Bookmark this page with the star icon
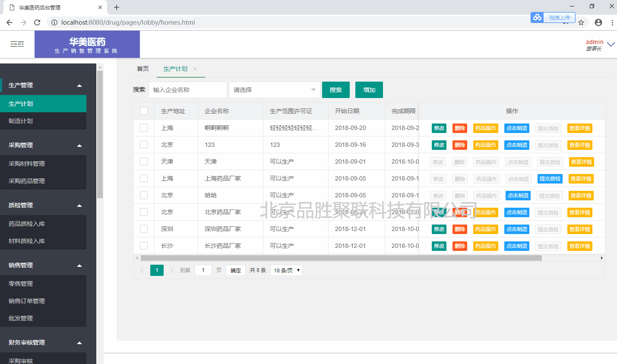Screen dimensions: 617x364 [581, 22]
